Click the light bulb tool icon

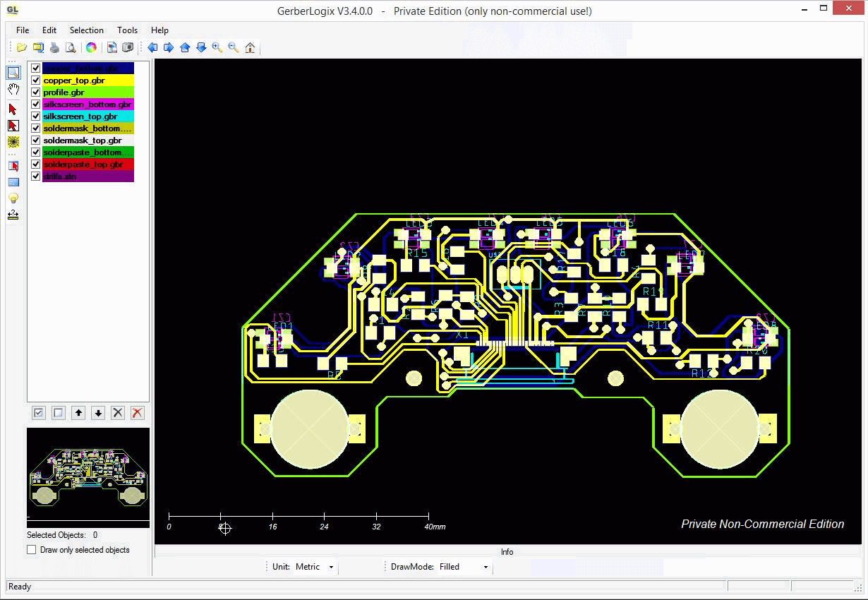tap(13, 198)
